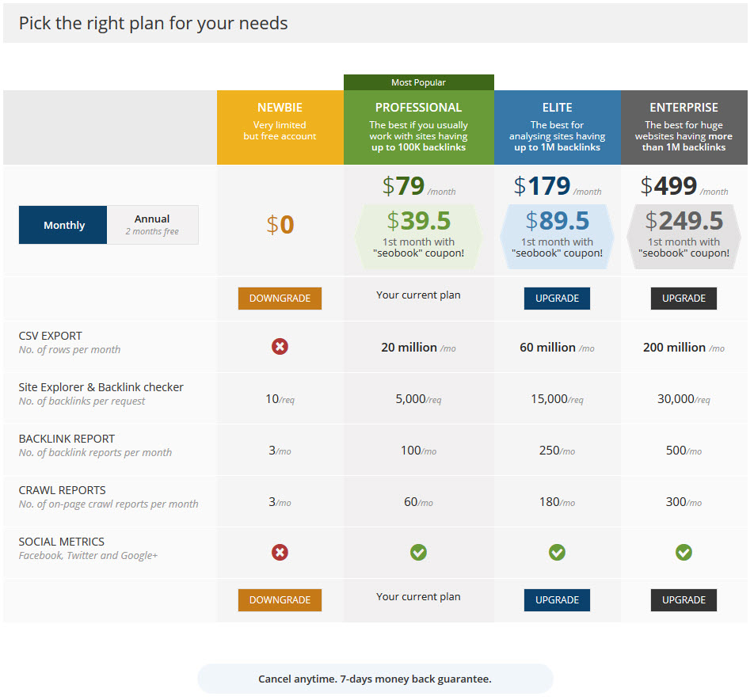
Task: Click Professional plan's Social Metrics green checkmark
Action: (418, 553)
